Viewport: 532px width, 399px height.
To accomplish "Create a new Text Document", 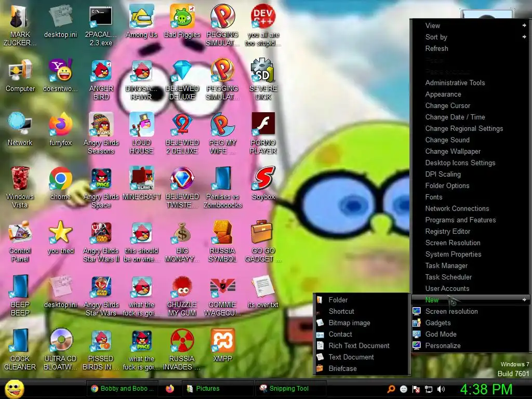I will pos(362,357).
